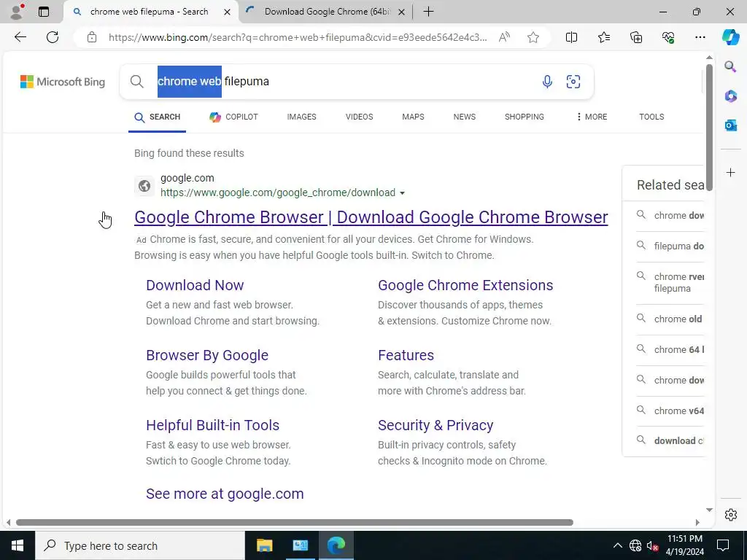Click the Windows taskbar search box

[x=140, y=545]
